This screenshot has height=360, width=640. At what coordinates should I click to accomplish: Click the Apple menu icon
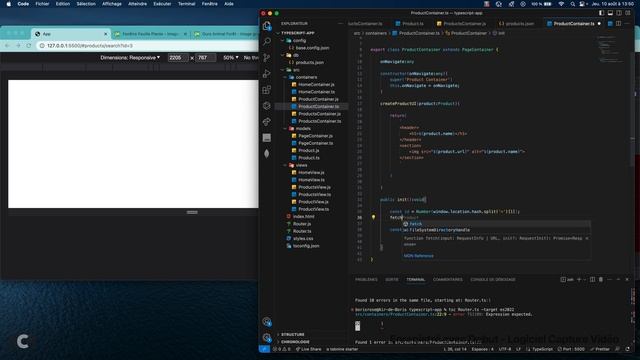pos(8,4)
